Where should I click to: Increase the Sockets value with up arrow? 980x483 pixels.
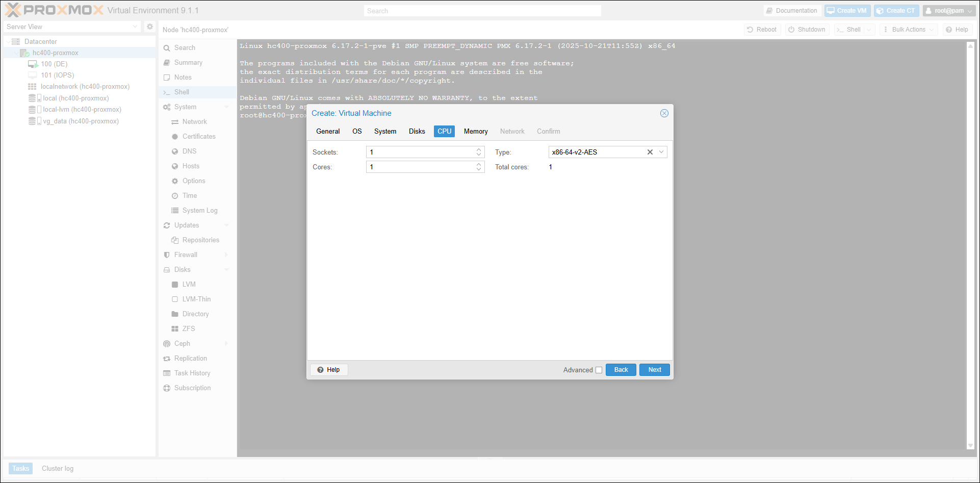[479, 150]
